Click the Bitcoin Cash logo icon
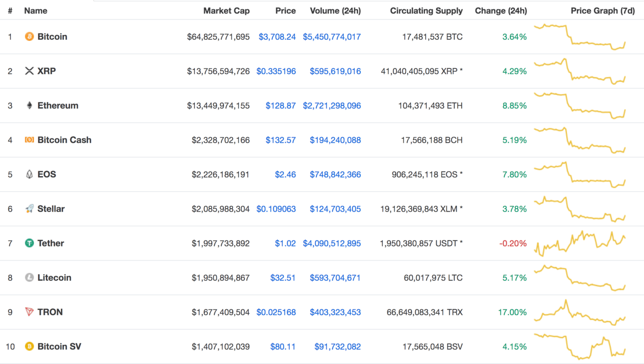The height and width of the screenshot is (364, 644). (29, 140)
